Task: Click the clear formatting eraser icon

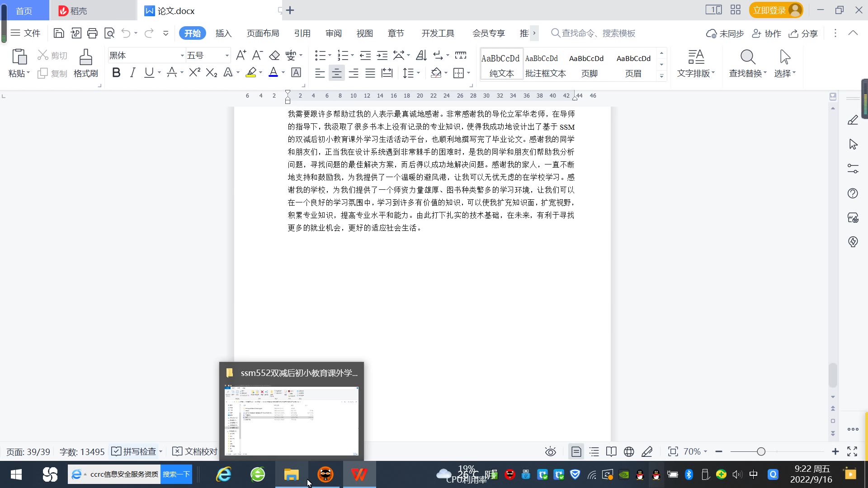Action: point(274,56)
